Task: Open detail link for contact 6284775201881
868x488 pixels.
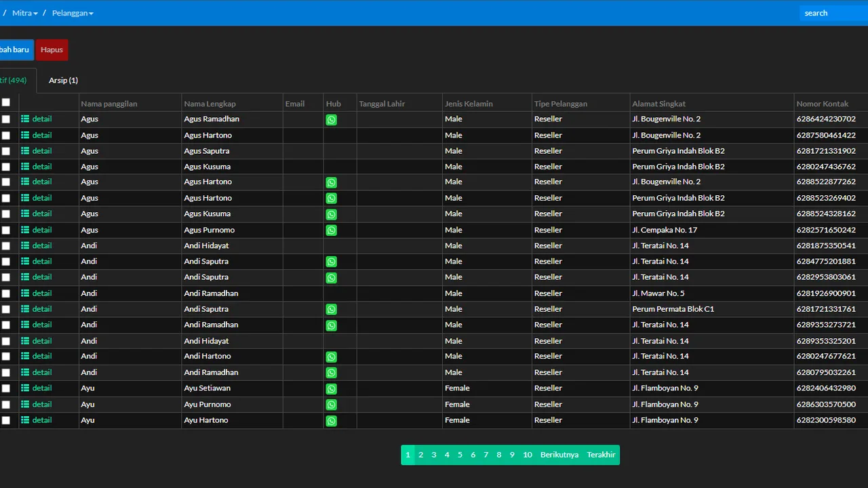Action: point(42,261)
